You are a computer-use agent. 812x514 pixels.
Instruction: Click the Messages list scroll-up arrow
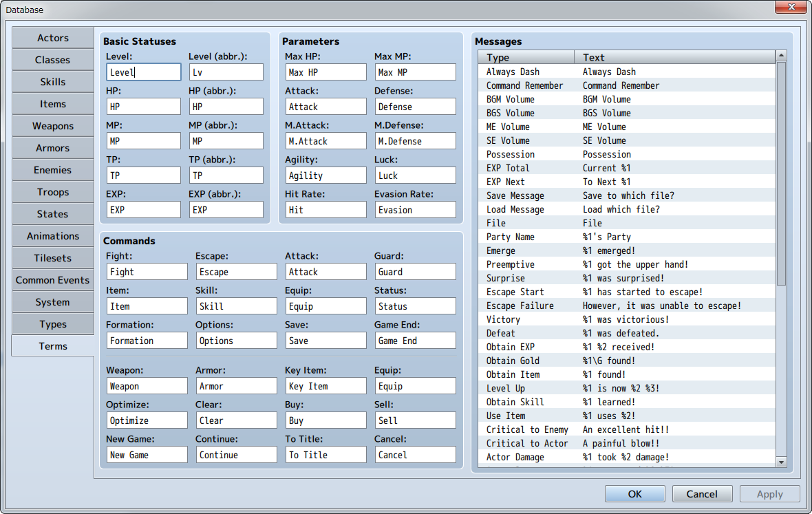(781, 56)
